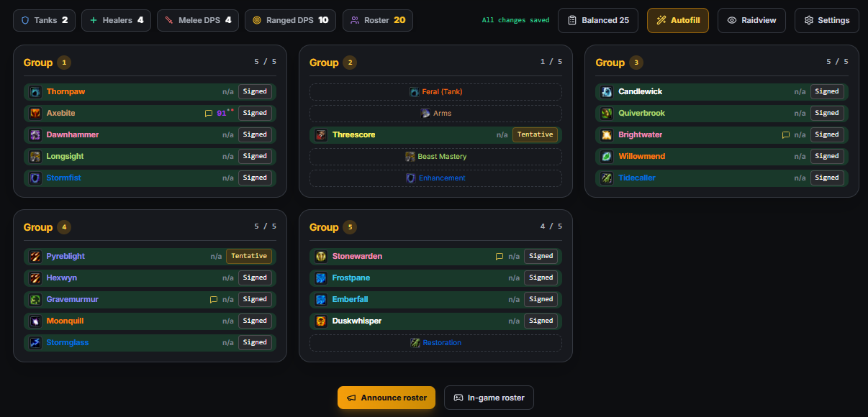Click the Group 3 number badge

click(x=636, y=63)
